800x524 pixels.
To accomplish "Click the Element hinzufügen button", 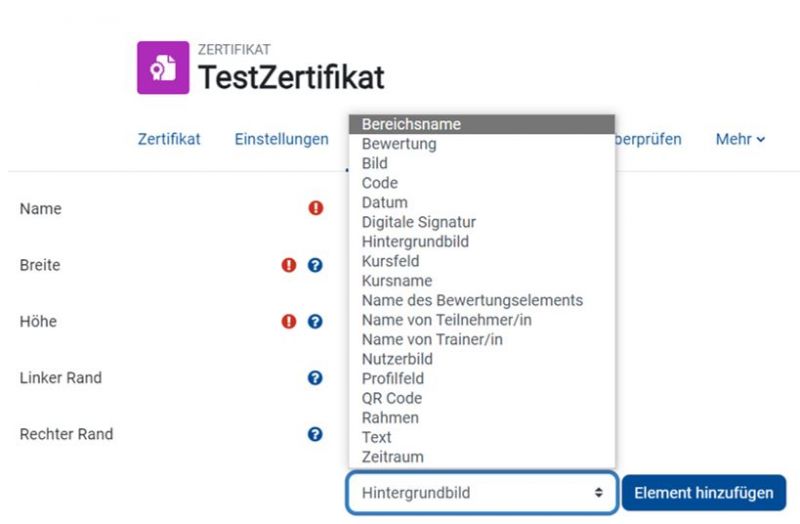I will [703, 493].
